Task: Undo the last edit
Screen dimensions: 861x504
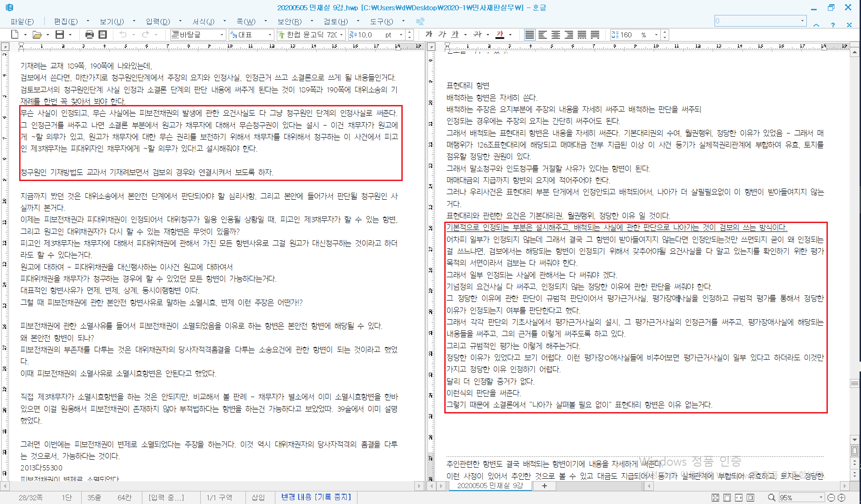Action: (123, 35)
